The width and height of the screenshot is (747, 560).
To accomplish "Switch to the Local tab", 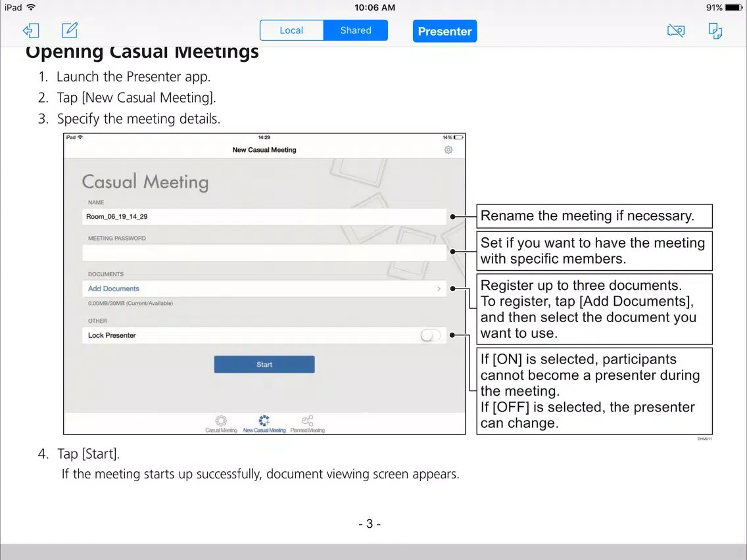I will coord(291,30).
